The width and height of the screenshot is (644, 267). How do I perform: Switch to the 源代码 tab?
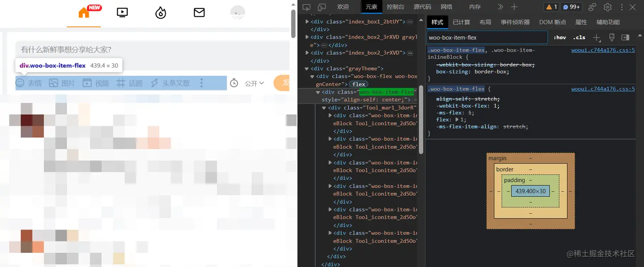(422, 7)
